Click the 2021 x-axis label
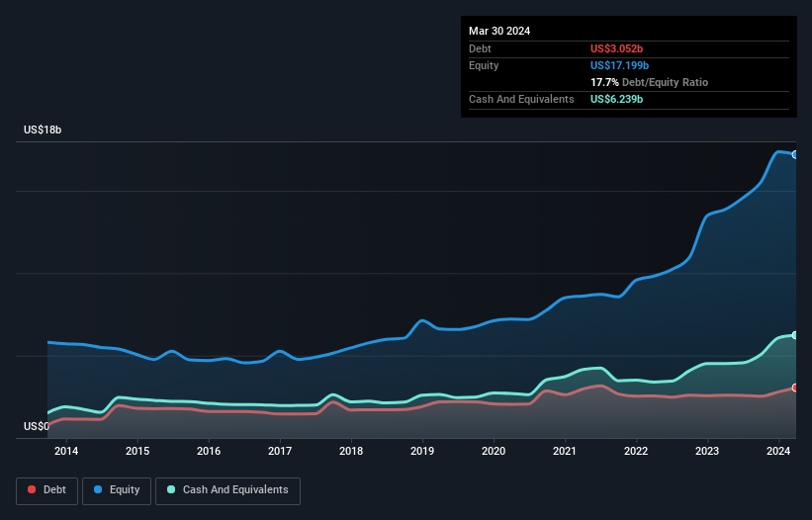The image size is (812, 520). coord(565,451)
